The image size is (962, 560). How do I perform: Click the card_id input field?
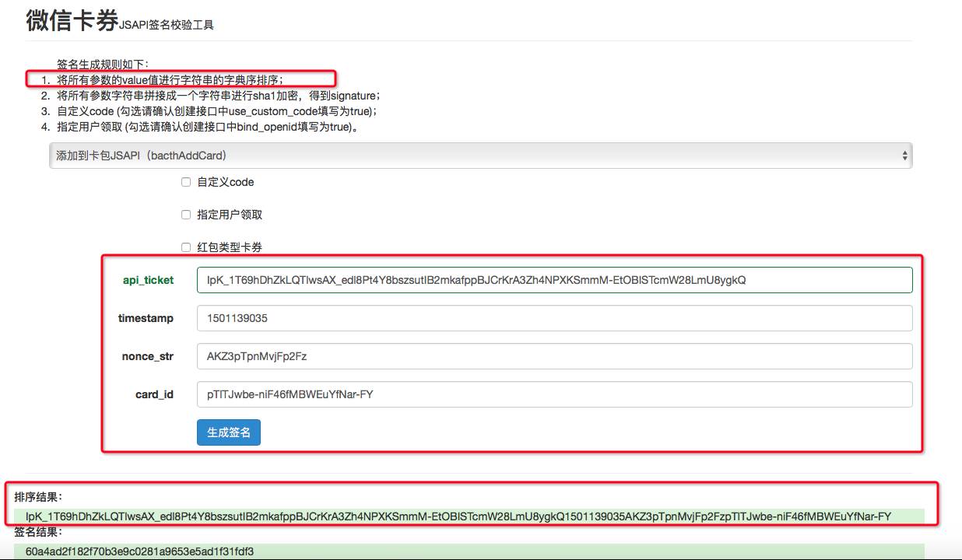[x=554, y=394]
